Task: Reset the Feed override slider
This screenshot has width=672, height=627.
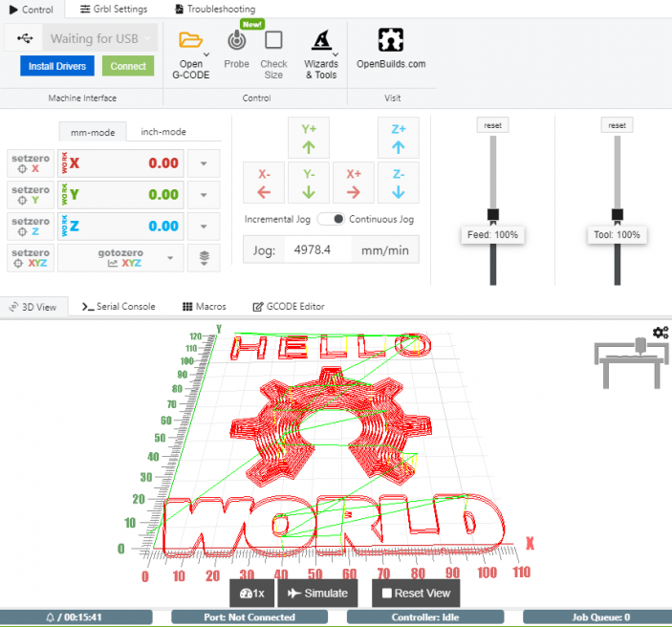Action: 493,125
